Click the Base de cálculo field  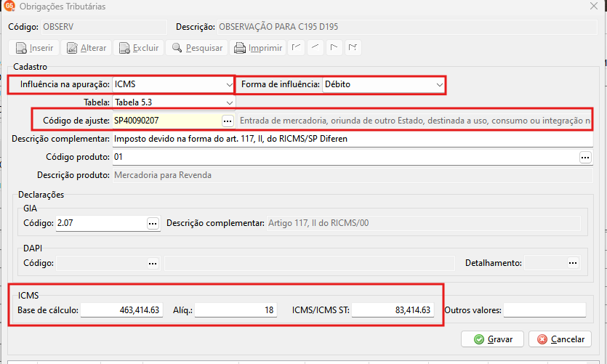click(x=121, y=310)
